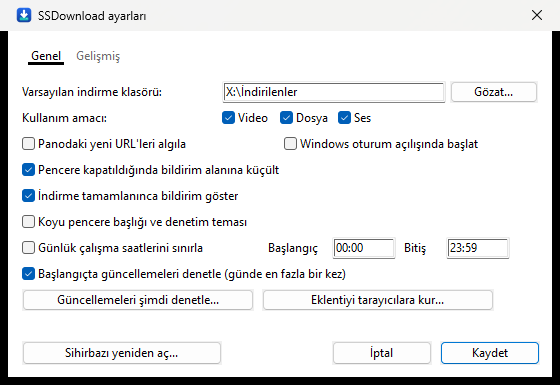
Task: Click the İptal button
Action: (382, 353)
